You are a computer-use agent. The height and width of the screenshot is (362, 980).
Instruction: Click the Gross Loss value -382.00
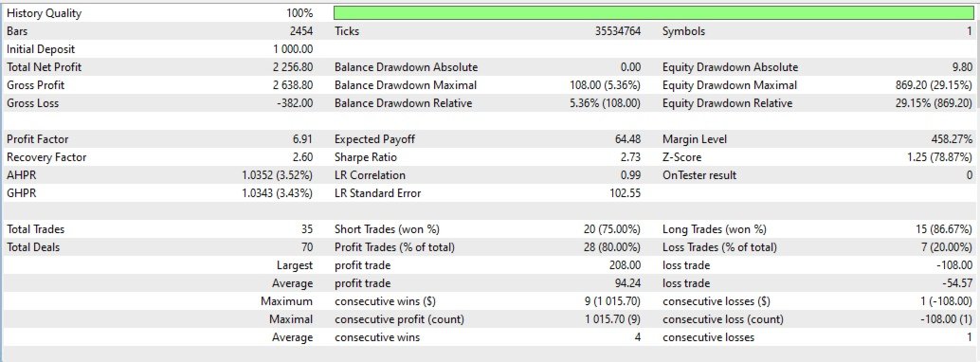[295, 103]
